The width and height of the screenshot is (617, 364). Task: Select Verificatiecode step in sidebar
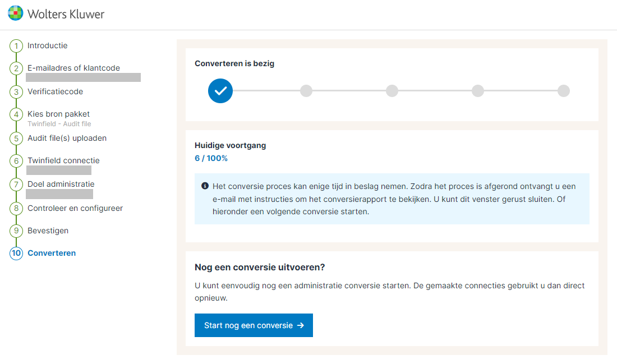(55, 91)
